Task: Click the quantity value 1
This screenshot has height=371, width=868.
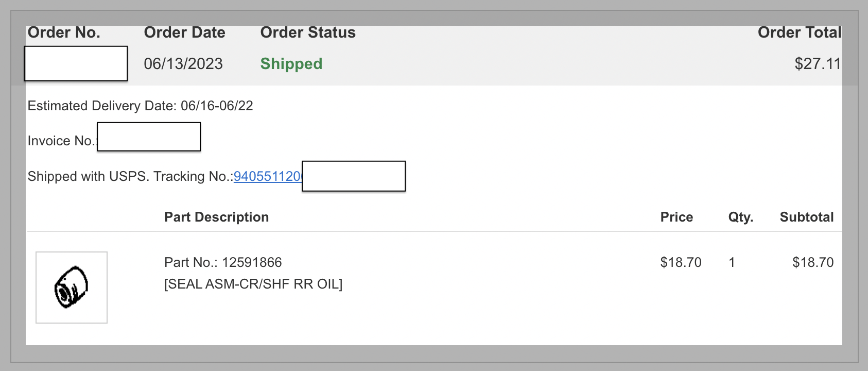Action: pos(732,262)
